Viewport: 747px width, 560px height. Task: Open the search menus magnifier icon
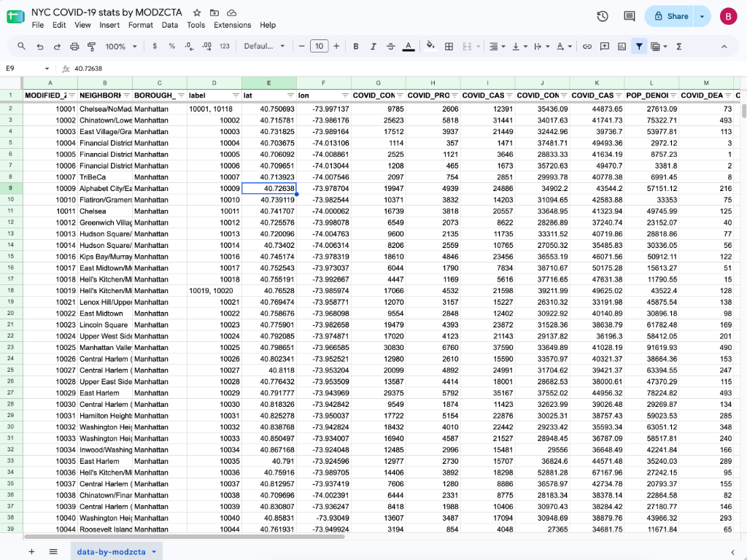click(x=21, y=46)
